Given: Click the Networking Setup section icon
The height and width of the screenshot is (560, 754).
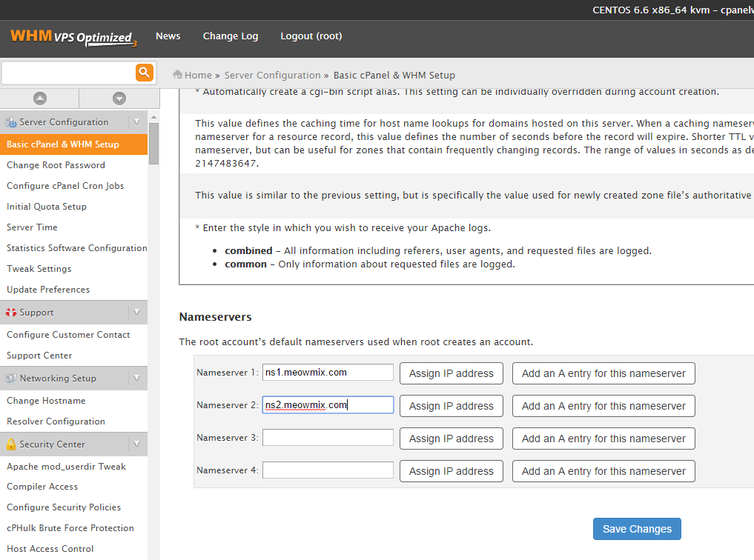Looking at the screenshot, I should coord(11,379).
